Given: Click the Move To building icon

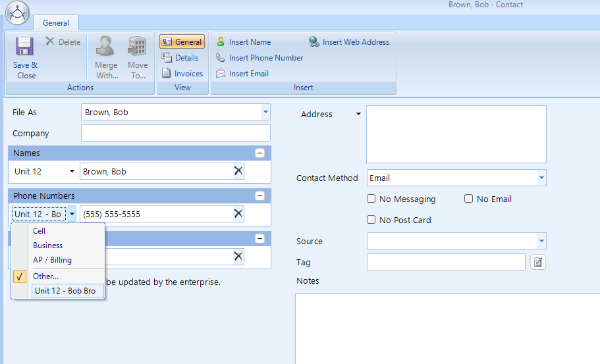Looking at the screenshot, I should 138,47.
